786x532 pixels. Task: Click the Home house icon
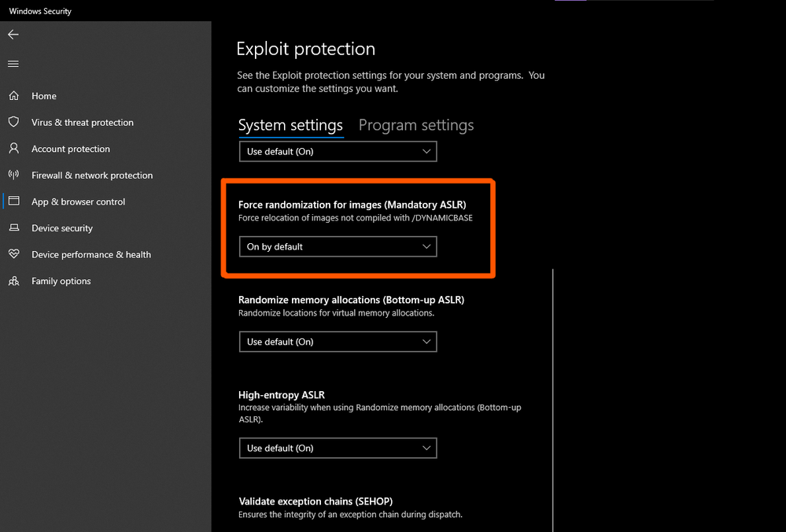pos(13,96)
